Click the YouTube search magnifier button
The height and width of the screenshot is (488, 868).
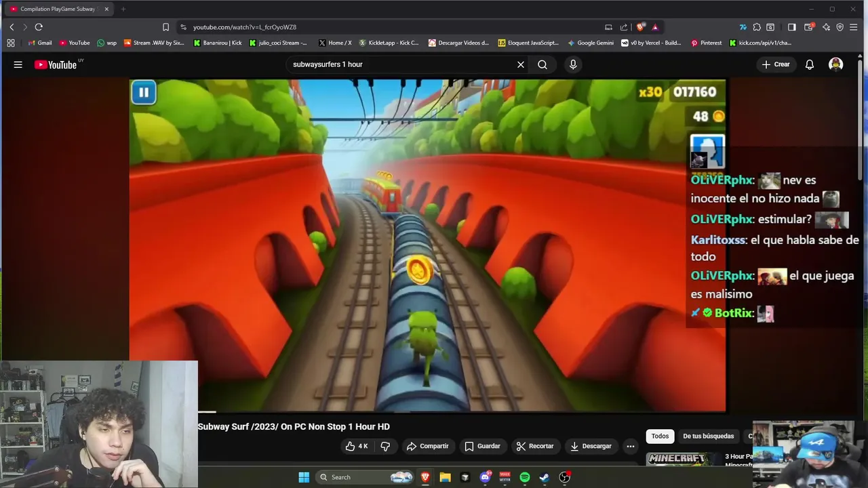[542, 64]
